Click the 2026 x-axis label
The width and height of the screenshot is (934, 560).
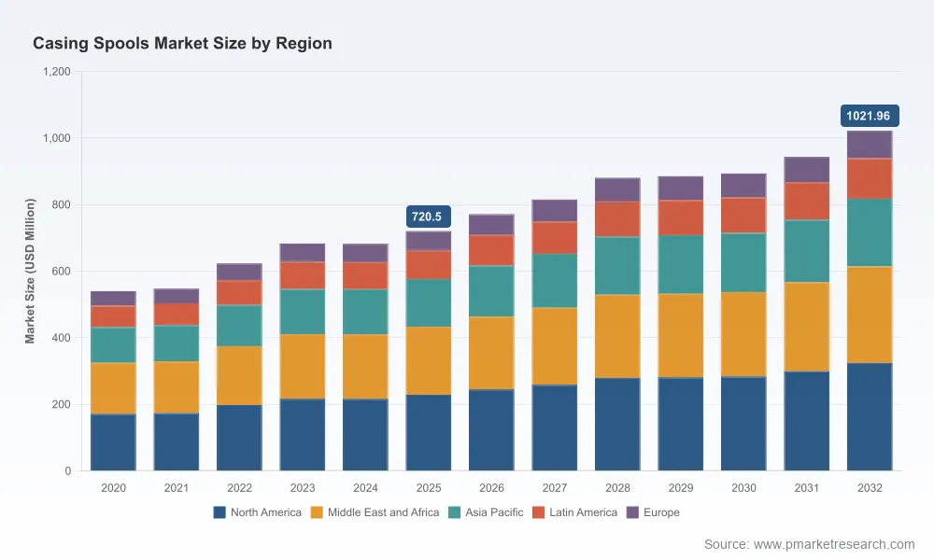(491, 488)
